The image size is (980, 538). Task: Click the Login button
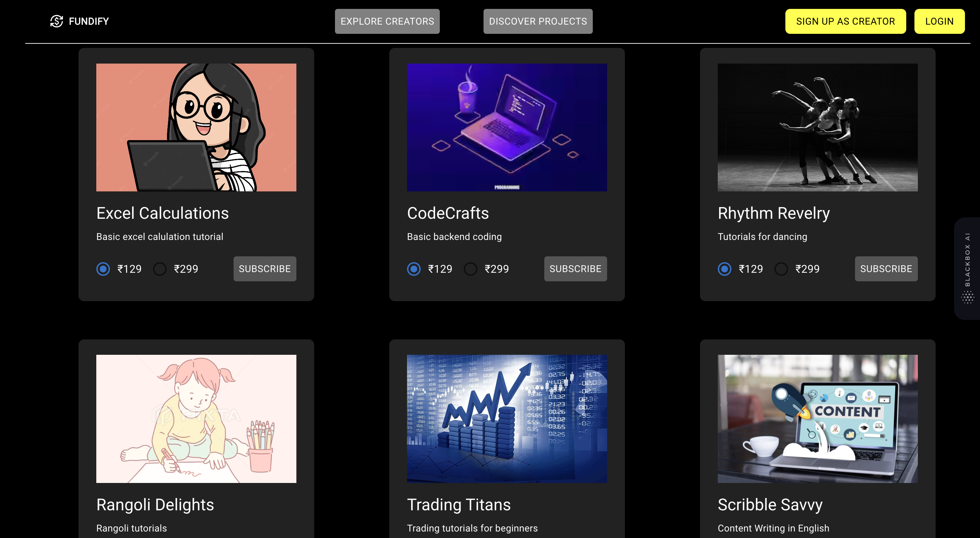coord(939,21)
